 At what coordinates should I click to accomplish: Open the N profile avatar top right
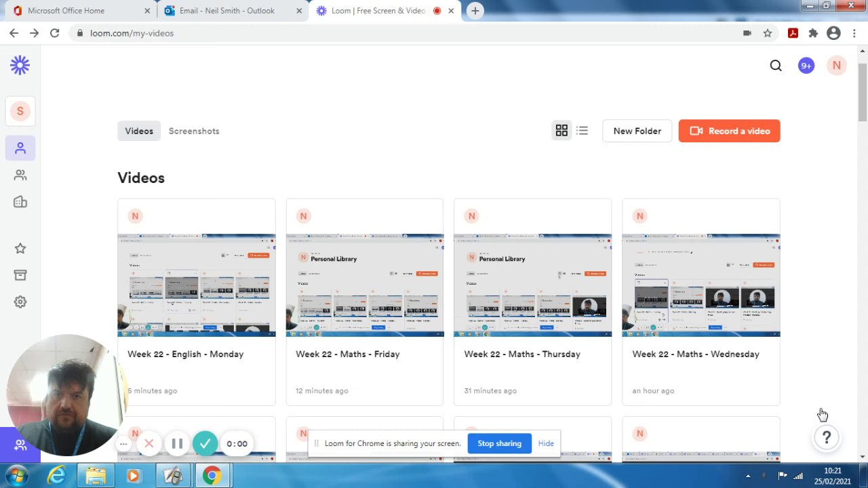tap(836, 65)
